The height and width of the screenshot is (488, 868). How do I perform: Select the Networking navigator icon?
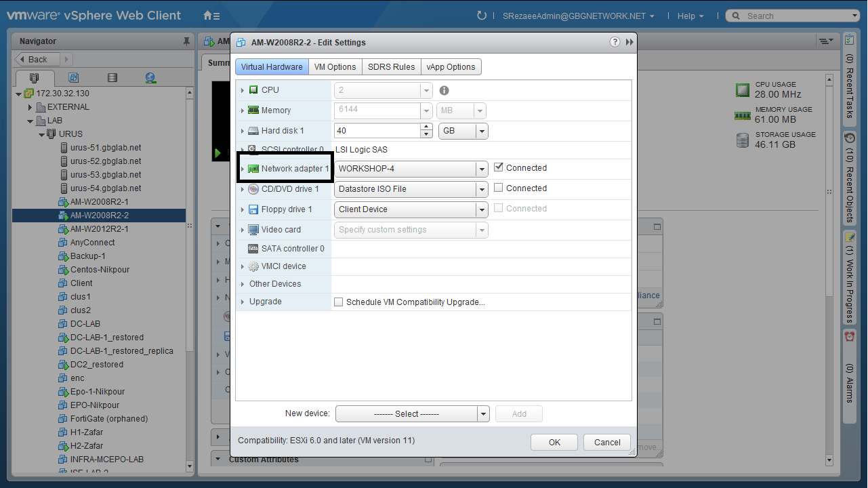[150, 78]
